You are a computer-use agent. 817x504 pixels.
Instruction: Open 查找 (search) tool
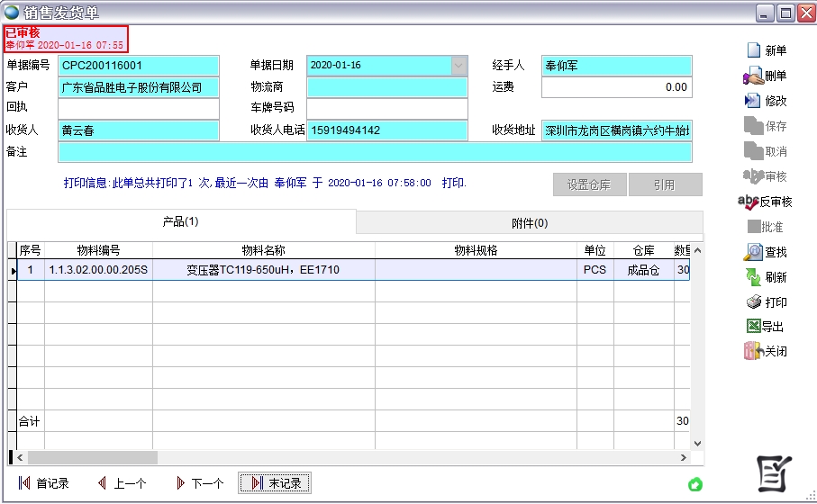[753, 253]
